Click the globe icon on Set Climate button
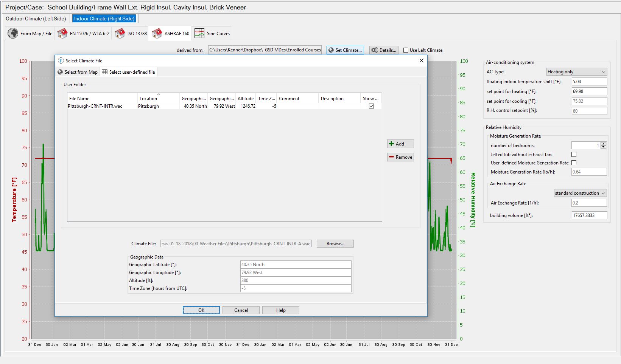 click(x=331, y=50)
